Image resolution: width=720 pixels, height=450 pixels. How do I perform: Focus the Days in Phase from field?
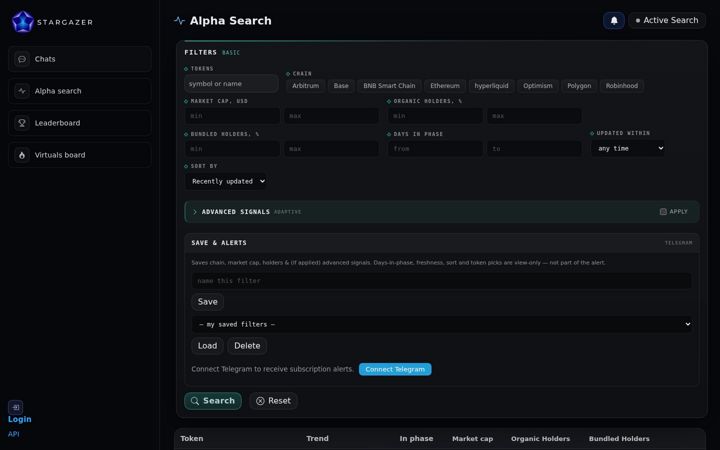click(435, 149)
